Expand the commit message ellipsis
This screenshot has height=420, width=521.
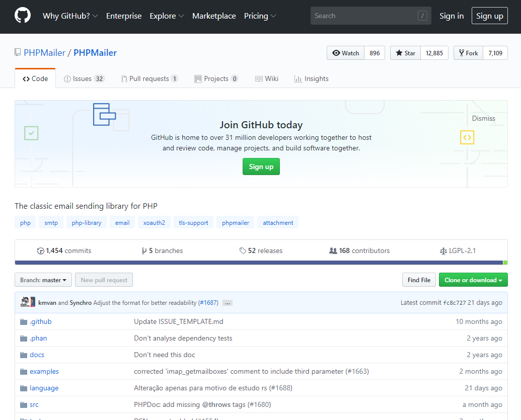coord(227,303)
